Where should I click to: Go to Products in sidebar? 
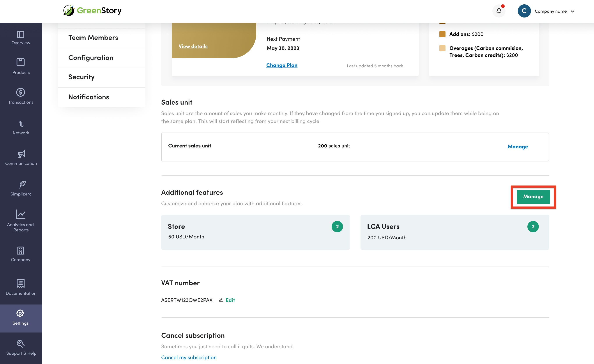pyautogui.click(x=21, y=62)
